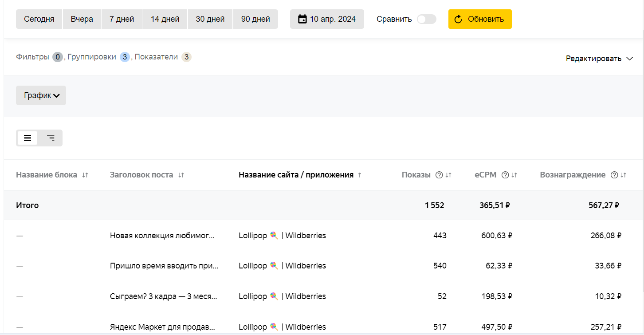644x335 pixels.
Task: Sort by Вознаграждение column arrows
Action: coord(624,175)
